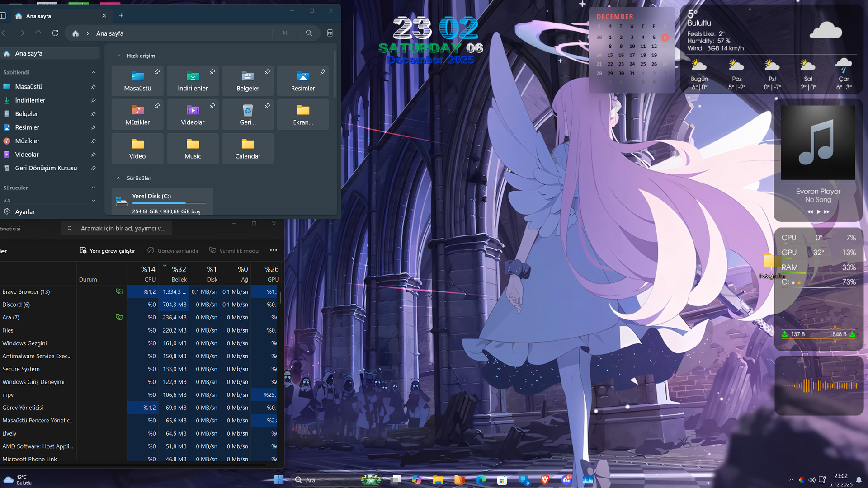Unpin Masaüstü from the sidebar
This screenshot has height=488, width=868.
93,87
